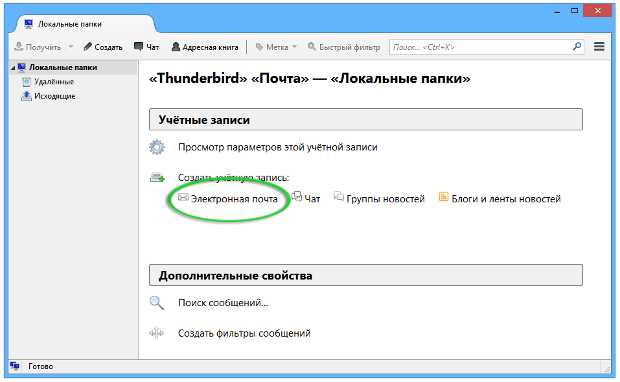Click the Готово status bar text
The image size is (620, 382).
point(41,367)
